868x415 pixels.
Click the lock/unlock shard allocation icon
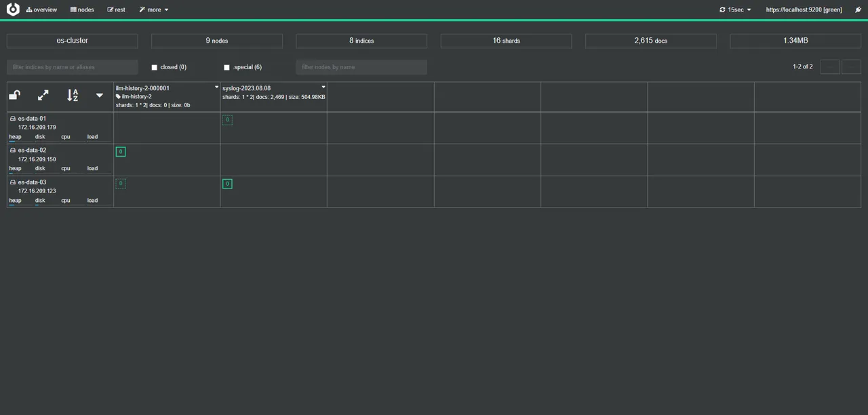pos(14,96)
